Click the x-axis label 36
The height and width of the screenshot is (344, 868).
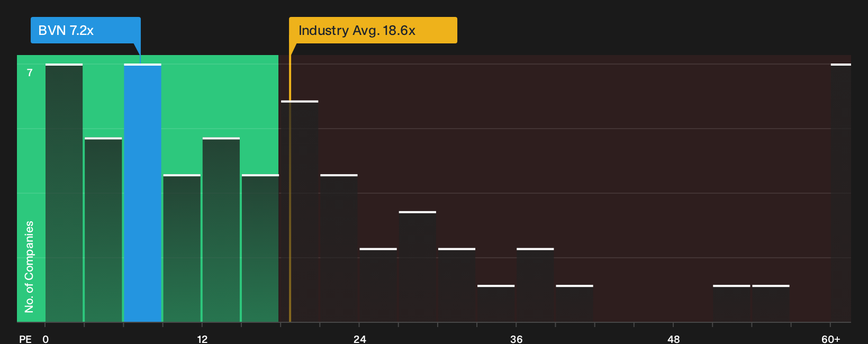pos(517,339)
